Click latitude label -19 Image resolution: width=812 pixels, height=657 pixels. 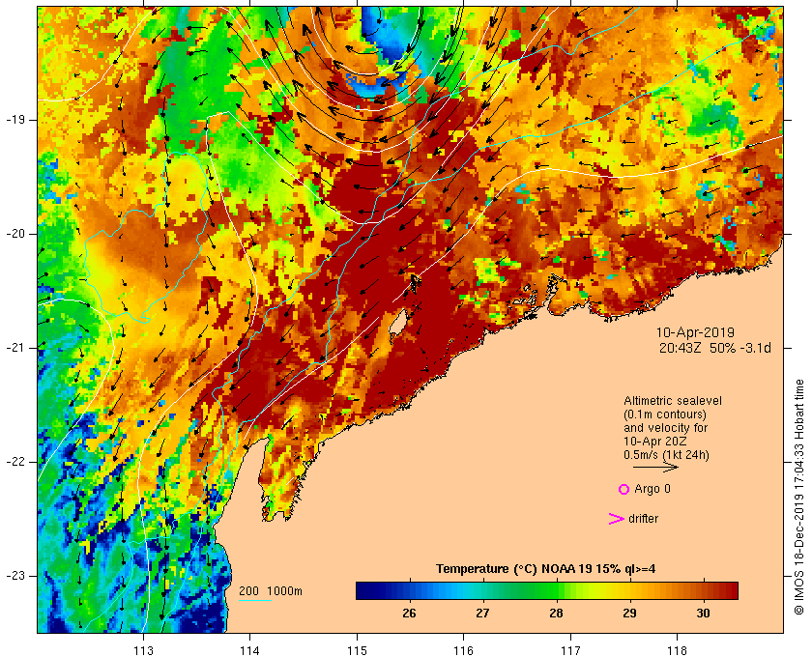pos(15,120)
